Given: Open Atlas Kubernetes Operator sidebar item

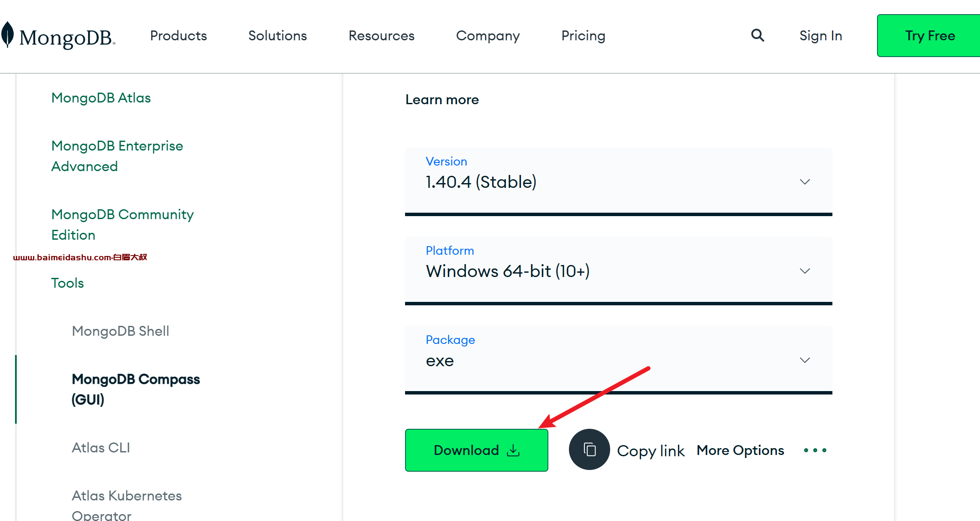Looking at the screenshot, I should point(127,506).
